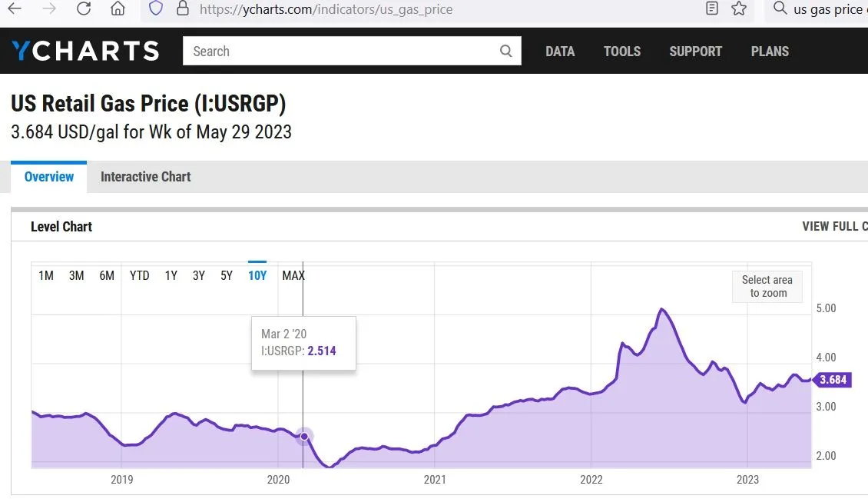The width and height of the screenshot is (868, 499).
Task: Open the DATA menu
Action: click(x=560, y=51)
